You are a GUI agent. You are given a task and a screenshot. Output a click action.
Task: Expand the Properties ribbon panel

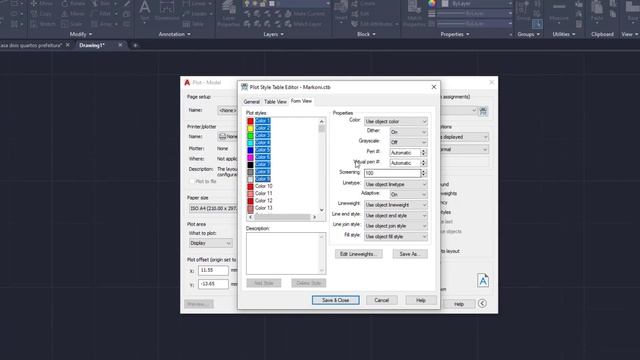point(455,34)
